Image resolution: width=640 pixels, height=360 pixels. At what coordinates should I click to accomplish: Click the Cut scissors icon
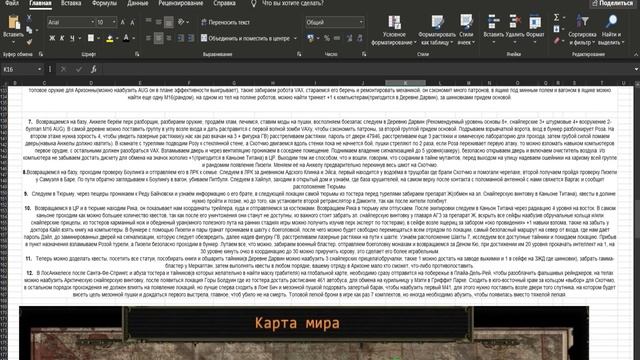[x=29, y=18]
